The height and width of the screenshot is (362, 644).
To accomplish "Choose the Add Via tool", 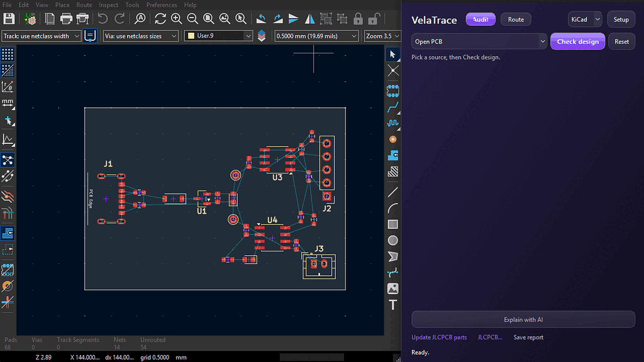I will tap(392, 140).
